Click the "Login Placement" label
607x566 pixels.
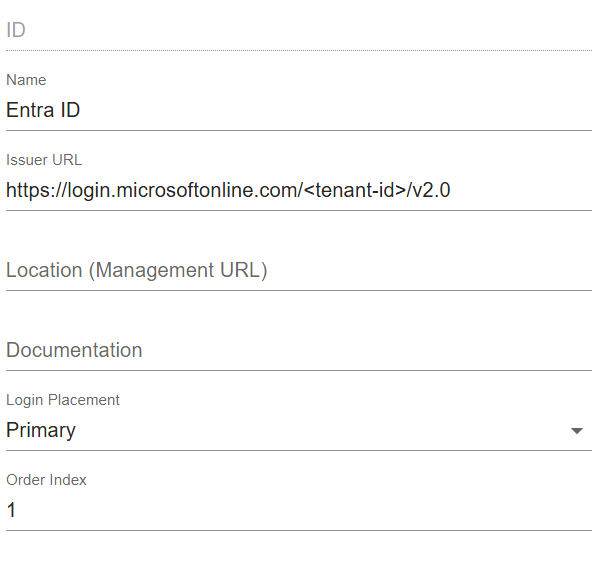point(63,400)
